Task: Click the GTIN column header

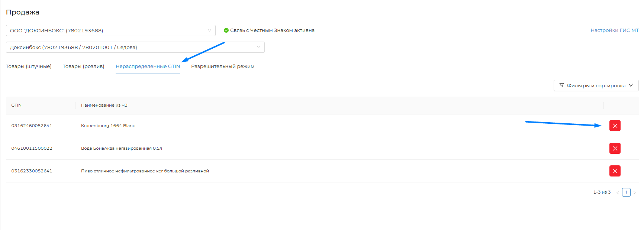Action: (16, 105)
